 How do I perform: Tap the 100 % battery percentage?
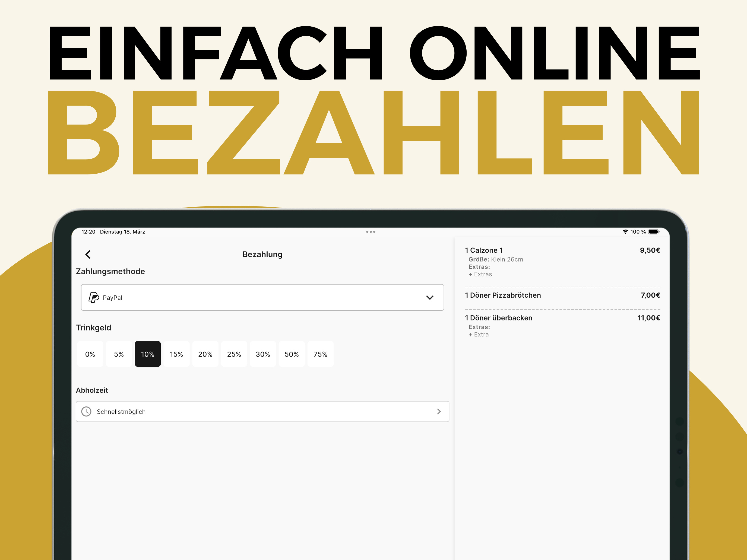(638, 232)
